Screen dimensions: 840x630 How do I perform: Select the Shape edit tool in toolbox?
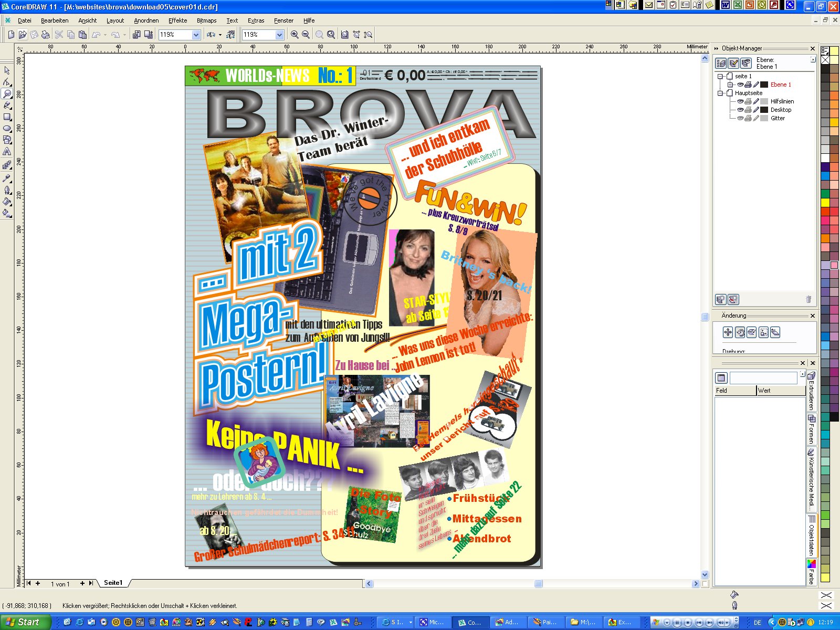7,82
